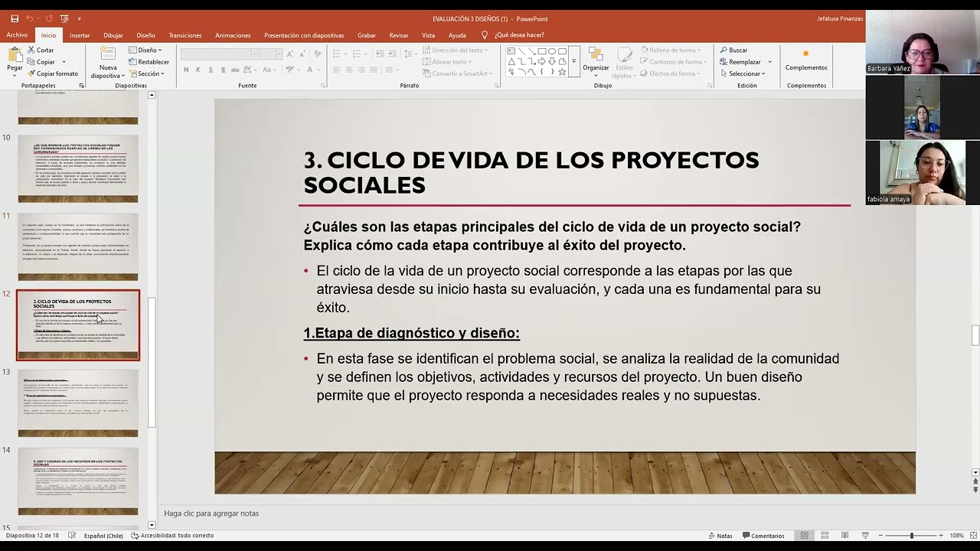980x551 pixels.
Task: Click the bullets list icon
Action: (338, 54)
